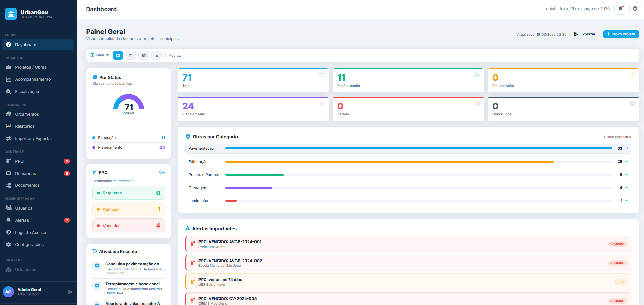The width and height of the screenshot is (644, 305).
Task: Open Configurações in sidebar
Action: pyautogui.click(x=38, y=245)
